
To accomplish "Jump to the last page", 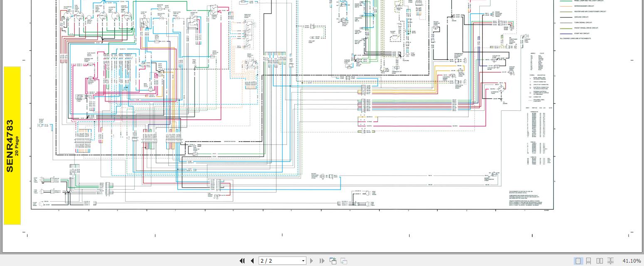I will 322,261.
